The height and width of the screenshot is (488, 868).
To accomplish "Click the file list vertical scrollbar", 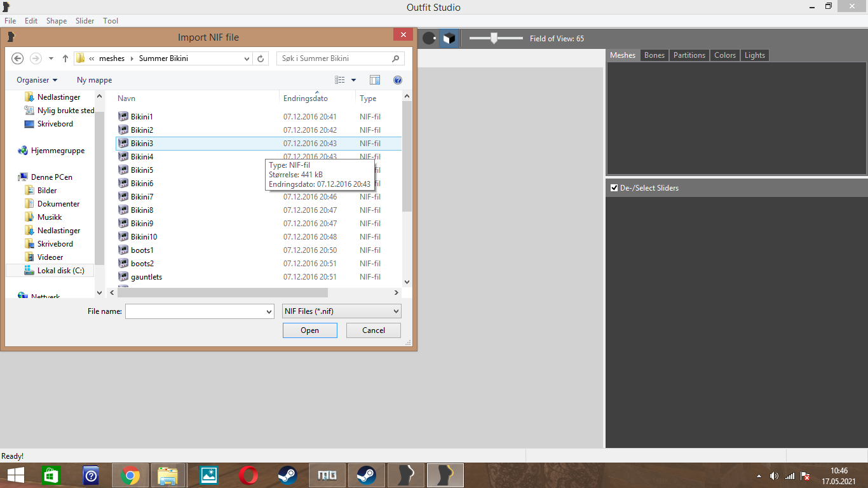I will tap(407, 156).
